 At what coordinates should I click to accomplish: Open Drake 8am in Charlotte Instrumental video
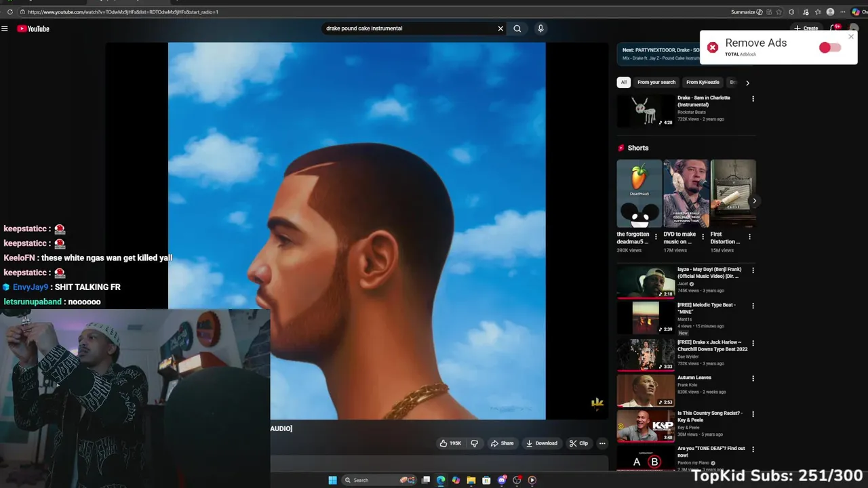click(647, 110)
